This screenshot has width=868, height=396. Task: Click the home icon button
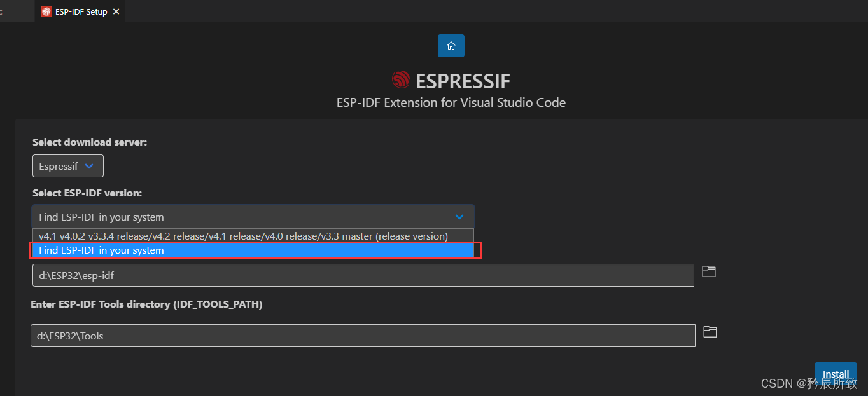tap(451, 46)
